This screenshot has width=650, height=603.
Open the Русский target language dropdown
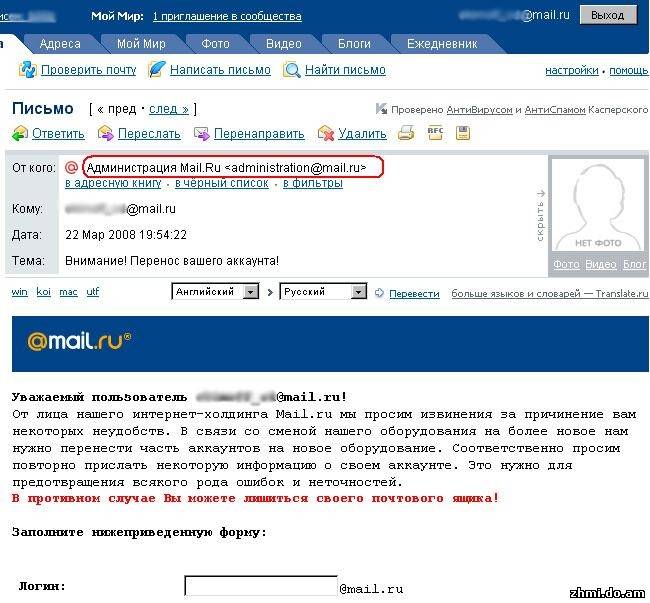coord(323,291)
